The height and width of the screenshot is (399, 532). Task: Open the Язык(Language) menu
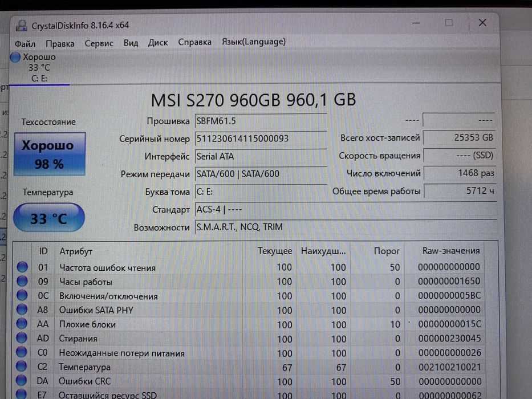253,42
